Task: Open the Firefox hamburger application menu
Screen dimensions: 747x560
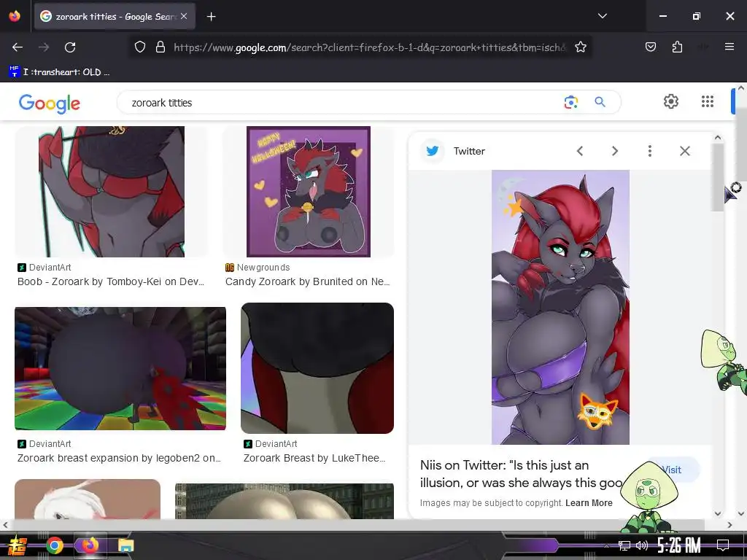Action: pos(729,47)
